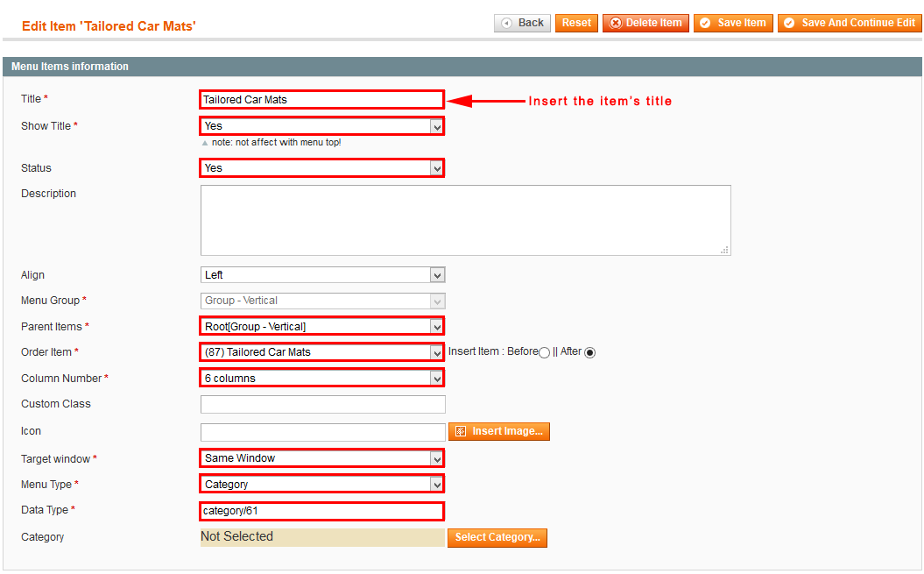Click the Delete Item button
This screenshot has width=924, height=574.
pyautogui.click(x=645, y=23)
